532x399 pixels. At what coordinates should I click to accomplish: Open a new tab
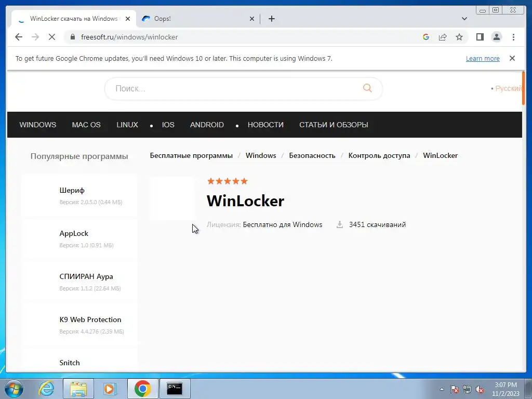pos(271,19)
